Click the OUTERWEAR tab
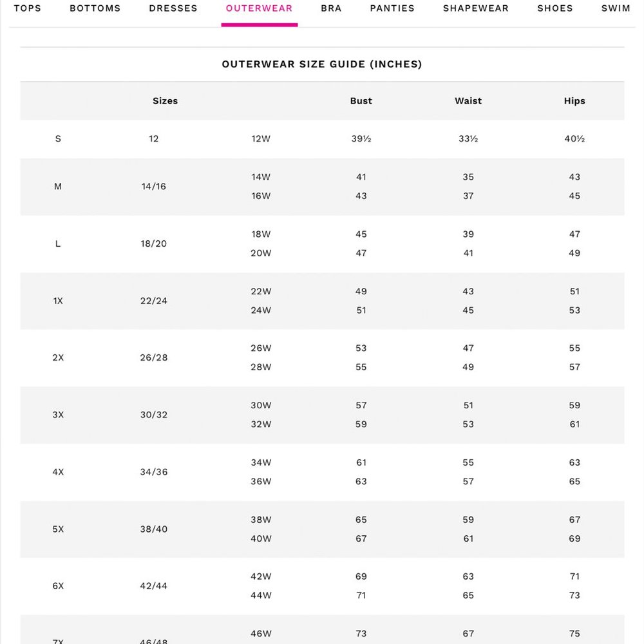 (259, 8)
